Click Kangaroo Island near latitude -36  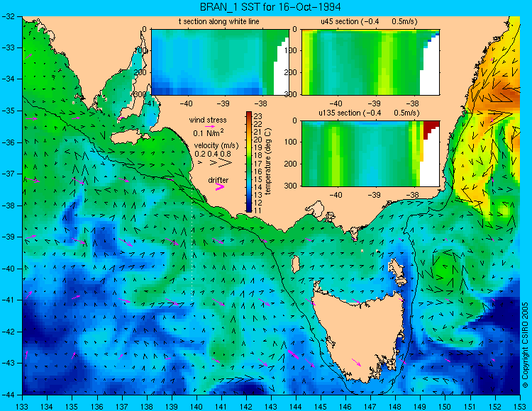[128, 137]
